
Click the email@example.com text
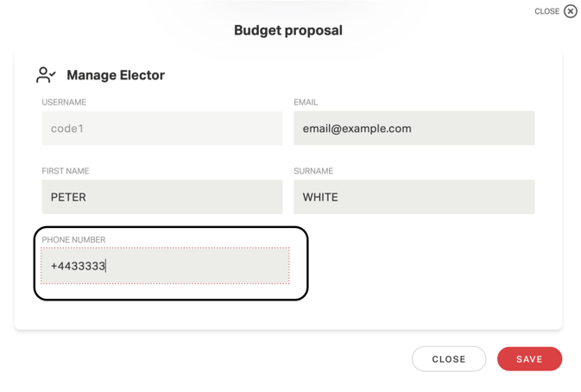[x=357, y=129]
